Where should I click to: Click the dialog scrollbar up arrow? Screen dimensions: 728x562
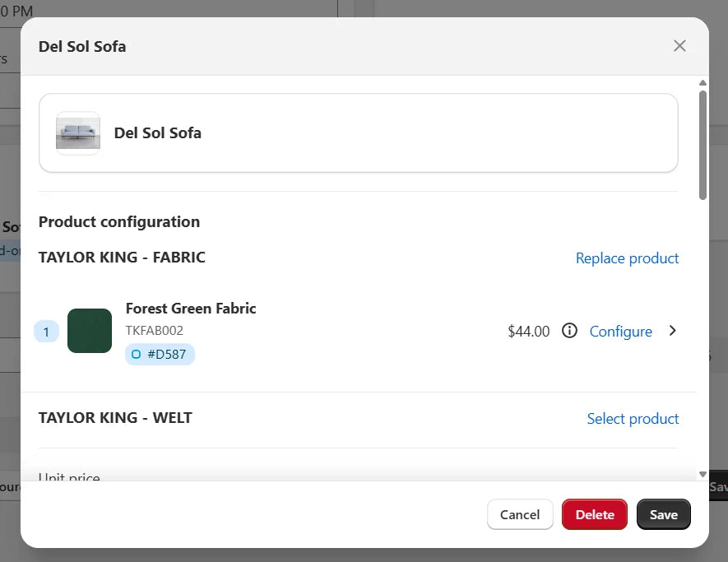703,82
